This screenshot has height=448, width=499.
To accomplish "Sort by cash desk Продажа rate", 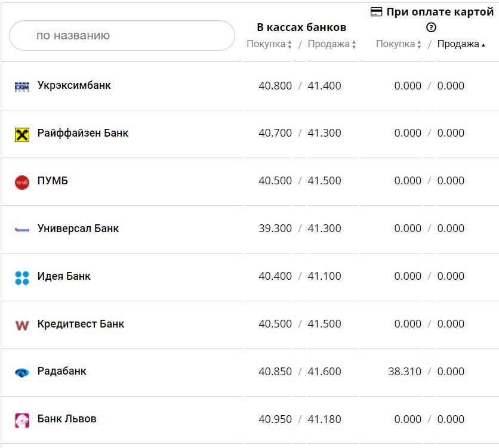I will (332, 44).
